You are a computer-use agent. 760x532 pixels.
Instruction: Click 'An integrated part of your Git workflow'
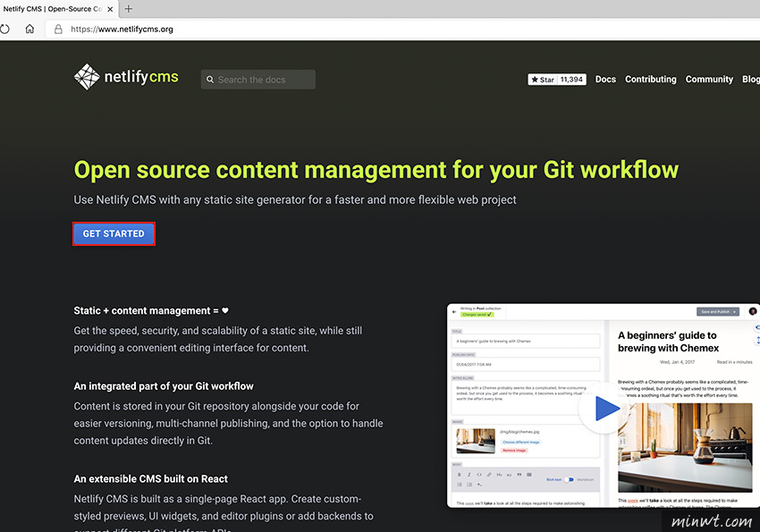click(164, 386)
